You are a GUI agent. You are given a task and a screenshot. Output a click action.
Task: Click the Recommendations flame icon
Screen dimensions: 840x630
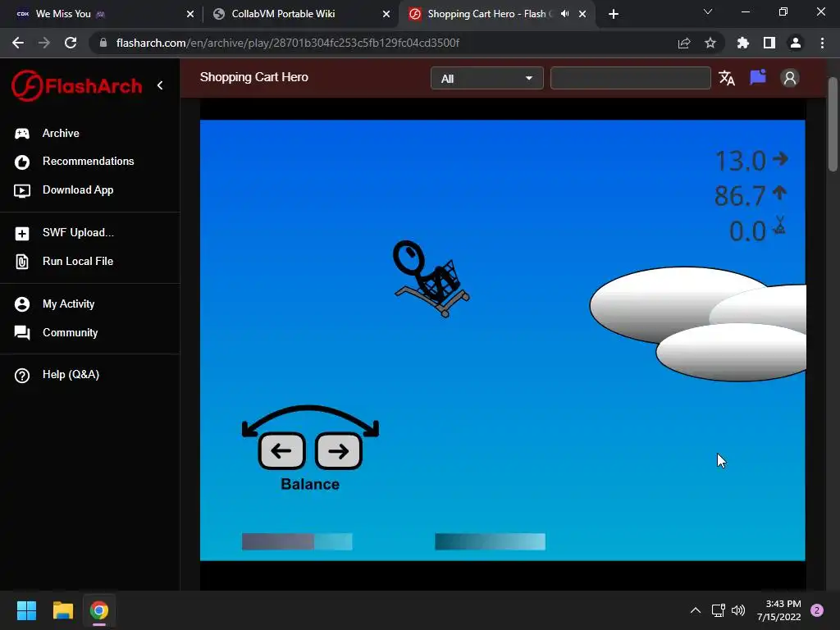coord(22,162)
